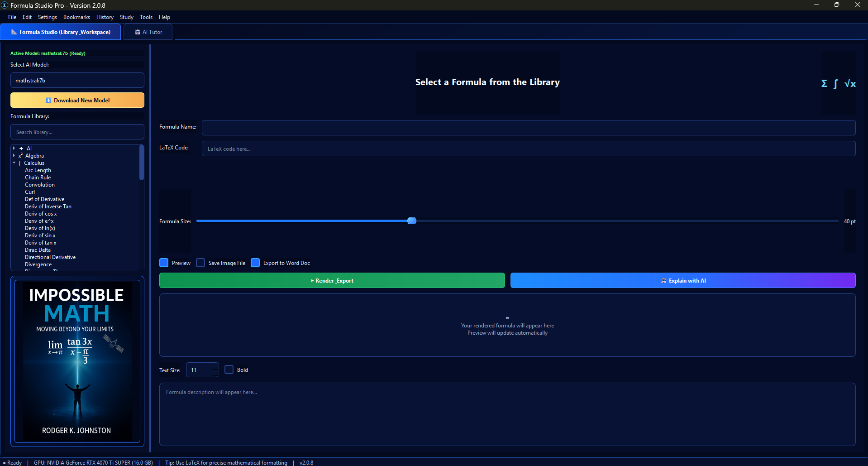Collapse the Calculus category arrow
This screenshot has width=868, height=466.
point(14,163)
